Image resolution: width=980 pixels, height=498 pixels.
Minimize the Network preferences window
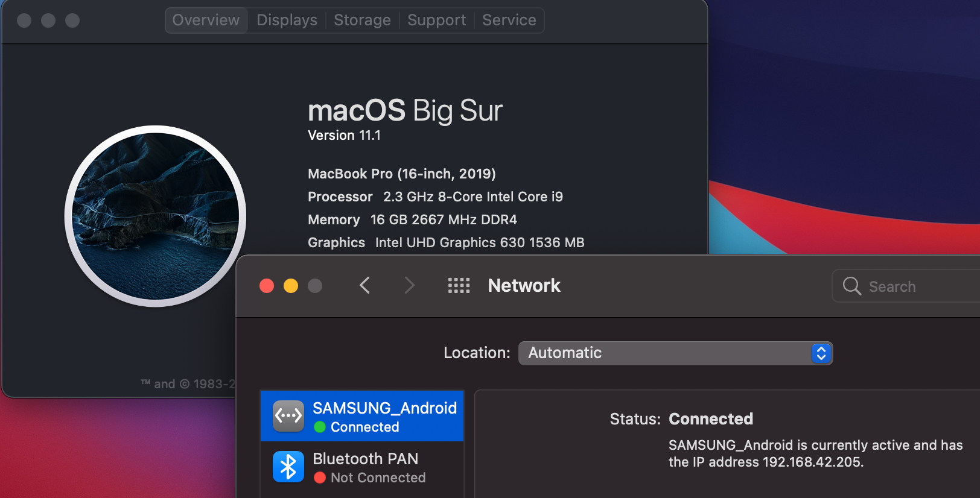coord(291,286)
